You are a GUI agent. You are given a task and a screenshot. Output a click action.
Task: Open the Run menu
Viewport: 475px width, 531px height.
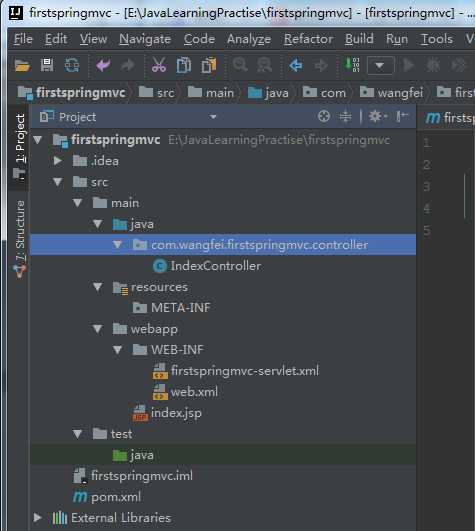[397, 39]
